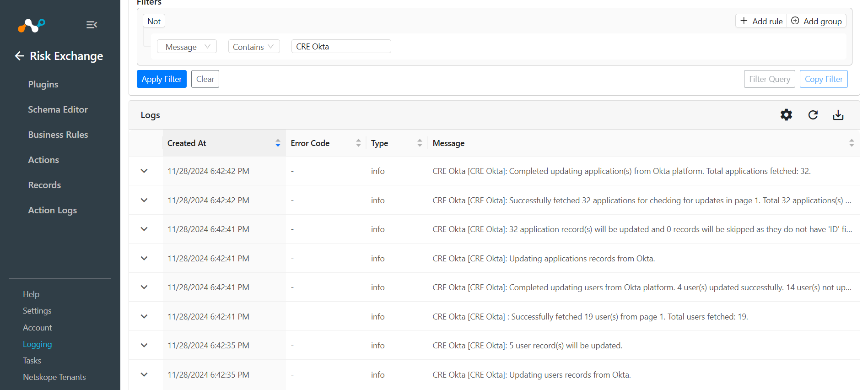Viewport: 868px width, 390px height.
Task: Refresh the Logs table
Action: (x=813, y=115)
